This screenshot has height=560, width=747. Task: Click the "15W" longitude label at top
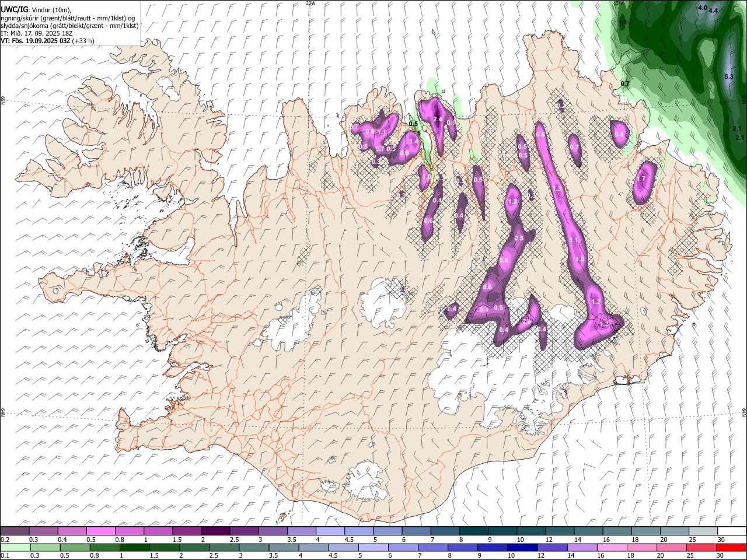tap(618, 3)
